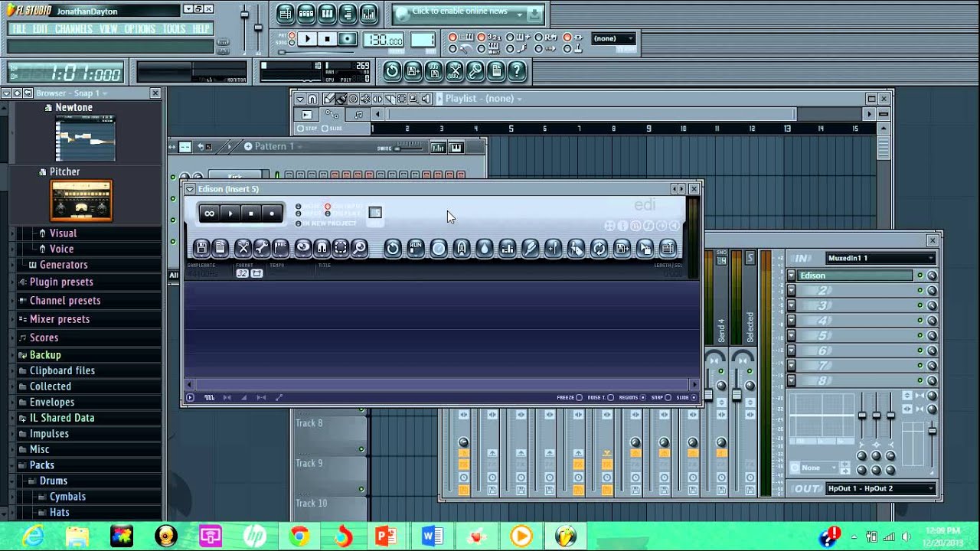Click Edison's run script icon
This screenshot has width=980, height=551.
416,247
